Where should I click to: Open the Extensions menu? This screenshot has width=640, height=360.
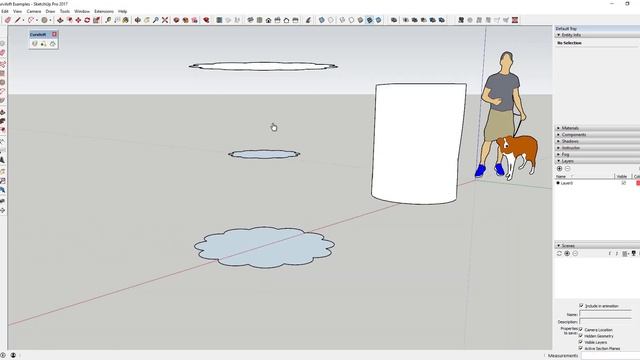(x=104, y=11)
